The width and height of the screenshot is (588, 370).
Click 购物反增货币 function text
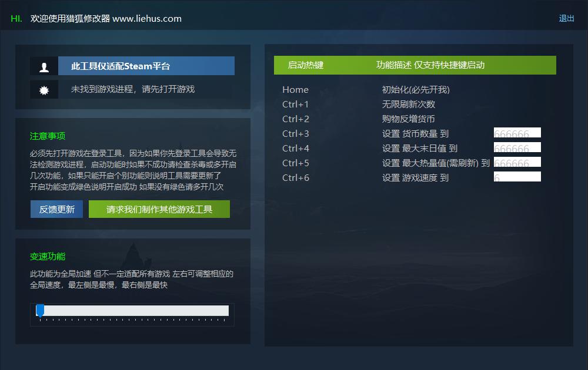pos(409,119)
